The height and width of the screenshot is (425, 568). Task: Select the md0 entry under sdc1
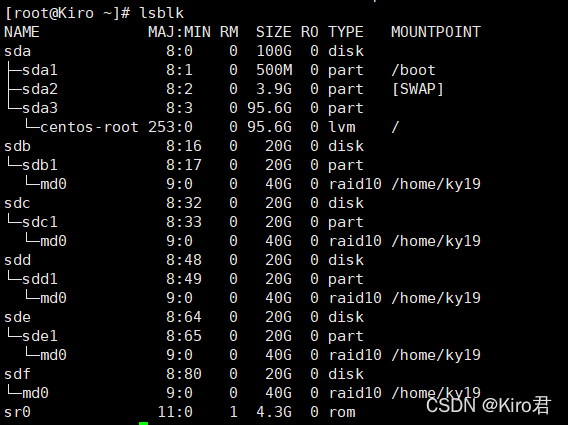tap(54, 241)
